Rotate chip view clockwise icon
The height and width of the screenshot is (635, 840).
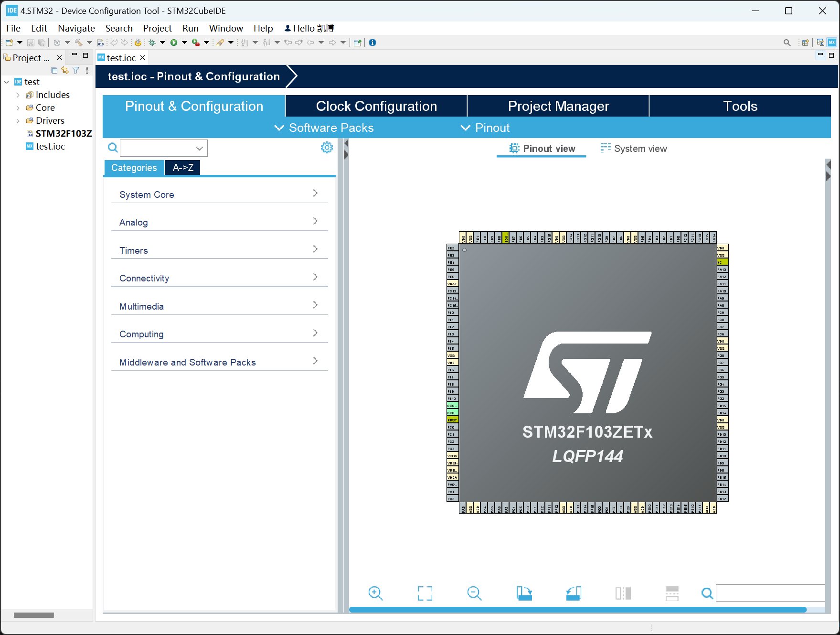click(x=524, y=593)
